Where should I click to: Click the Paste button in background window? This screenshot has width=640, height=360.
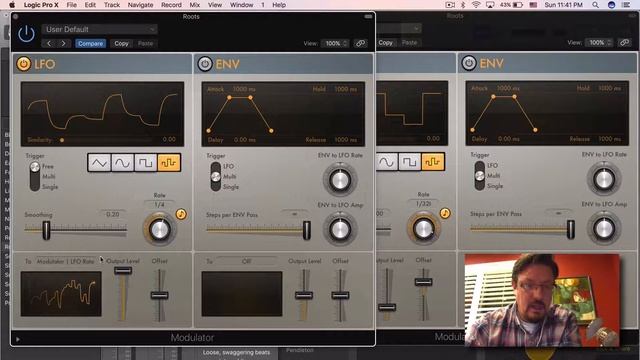[409, 42]
